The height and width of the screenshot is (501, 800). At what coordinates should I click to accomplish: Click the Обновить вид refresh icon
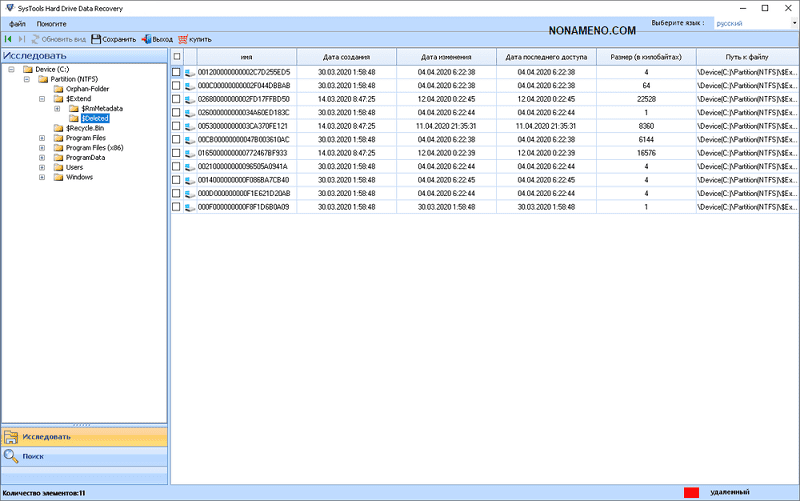pos(34,39)
